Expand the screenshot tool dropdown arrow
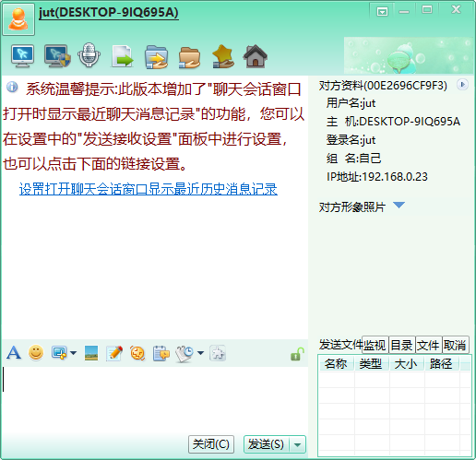The height and width of the screenshot is (460, 476). pyautogui.click(x=74, y=353)
